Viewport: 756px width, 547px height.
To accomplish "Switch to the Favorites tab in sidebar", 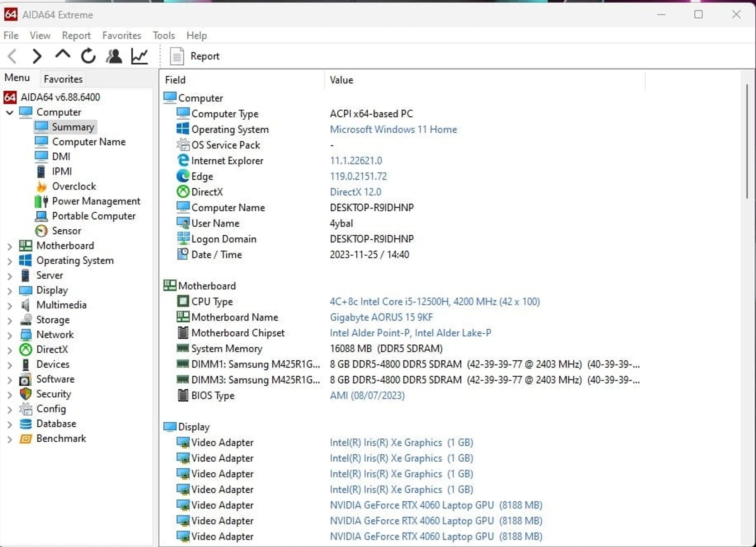I will coord(63,79).
